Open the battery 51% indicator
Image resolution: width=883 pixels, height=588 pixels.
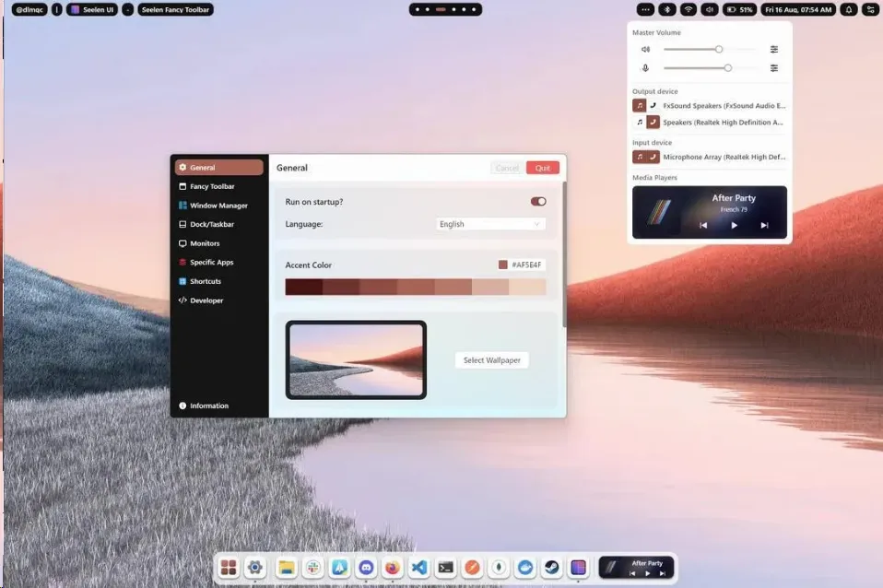point(739,9)
